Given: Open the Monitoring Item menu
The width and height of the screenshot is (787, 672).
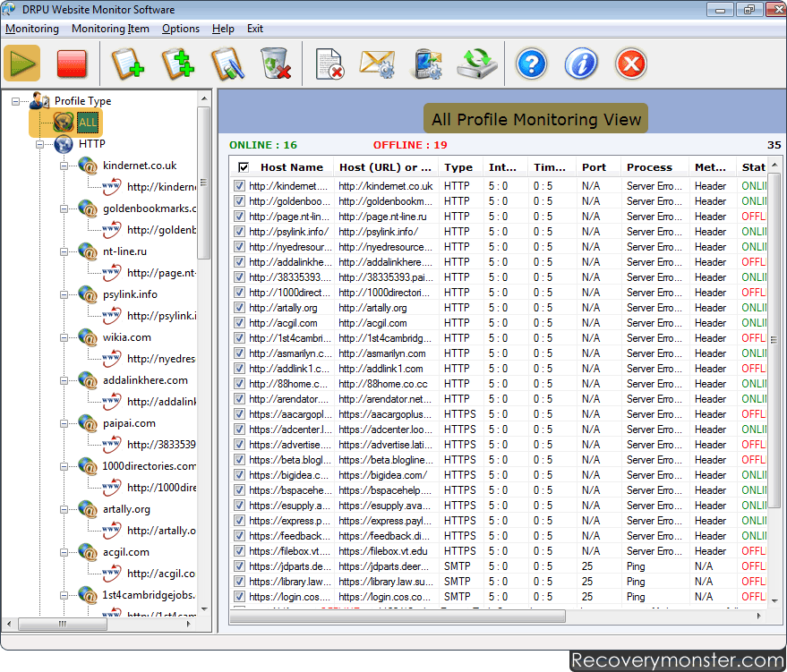Looking at the screenshot, I should pos(110,29).
